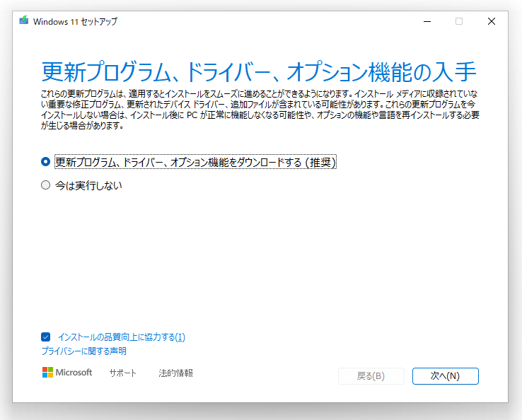This screenshot has width=522, height=420.
Task: Minimize the Windows 11 セットアップ window
Action: click(427, 21)
